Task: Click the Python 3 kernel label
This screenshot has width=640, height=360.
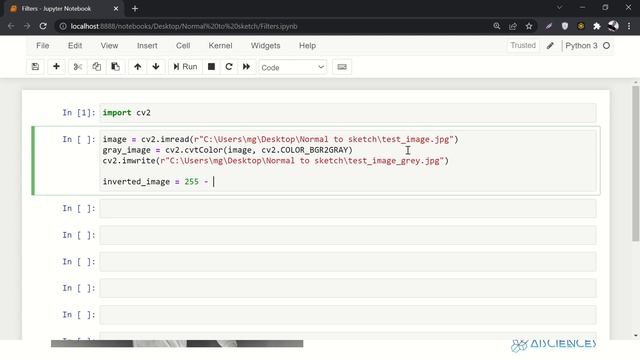Action: (x=581, y=46)
